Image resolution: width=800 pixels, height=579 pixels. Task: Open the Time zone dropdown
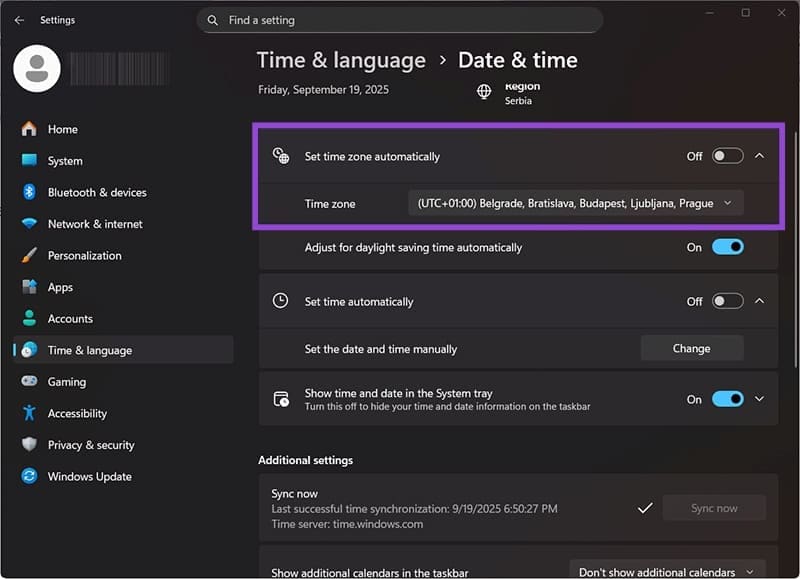[x=576, y=203]
